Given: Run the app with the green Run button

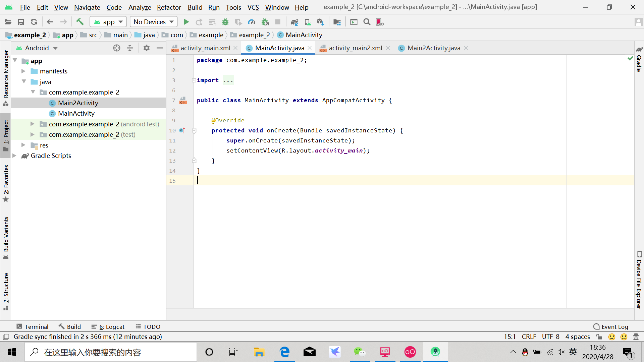Looking at the screenshot, I should [186, 22].
